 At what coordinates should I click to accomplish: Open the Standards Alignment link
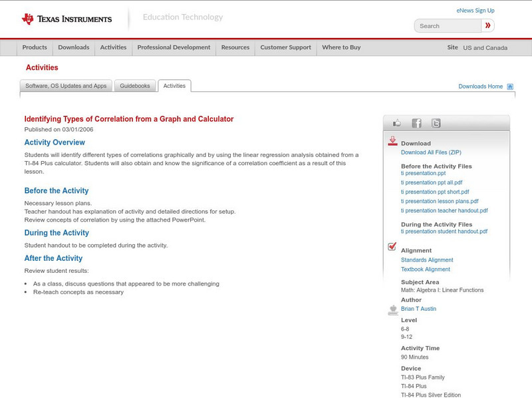427,260
